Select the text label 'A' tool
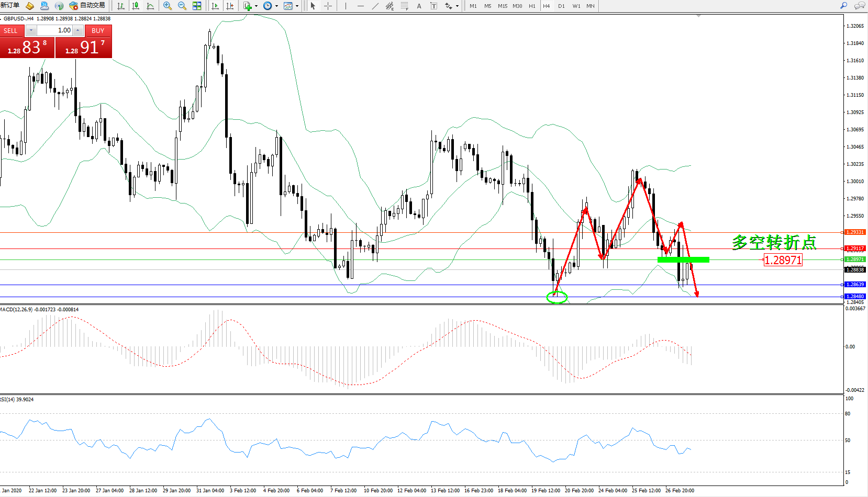This screenshot has height=497, width=868. pos(419,6)
